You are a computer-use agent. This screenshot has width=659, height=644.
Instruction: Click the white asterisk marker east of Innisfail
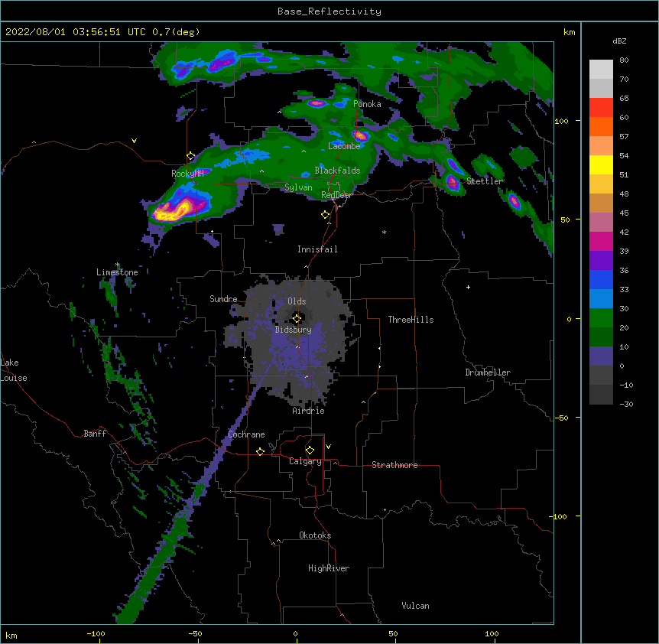pyautogui.click(x=384, y=232)
